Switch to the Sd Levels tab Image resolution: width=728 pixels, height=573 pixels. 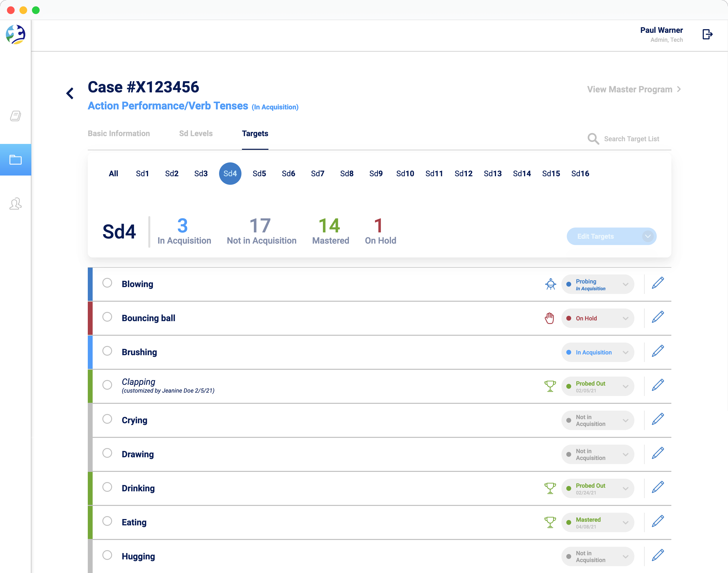pos(195,133)
